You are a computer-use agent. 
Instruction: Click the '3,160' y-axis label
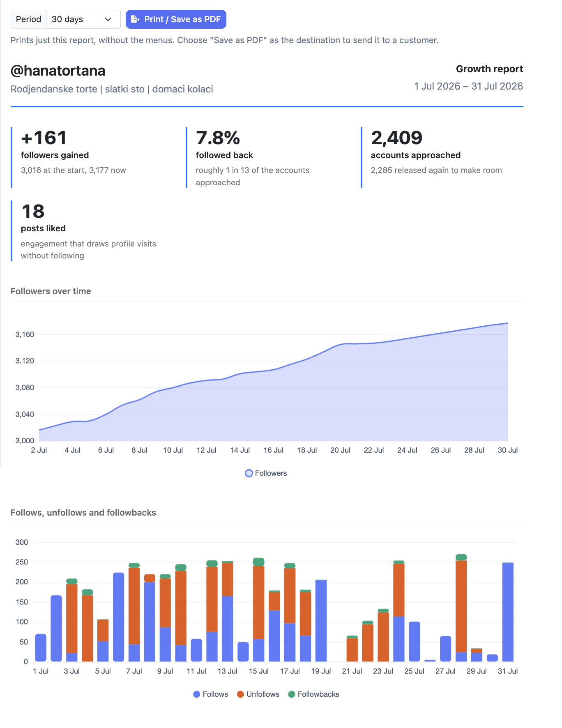(25, 334)
